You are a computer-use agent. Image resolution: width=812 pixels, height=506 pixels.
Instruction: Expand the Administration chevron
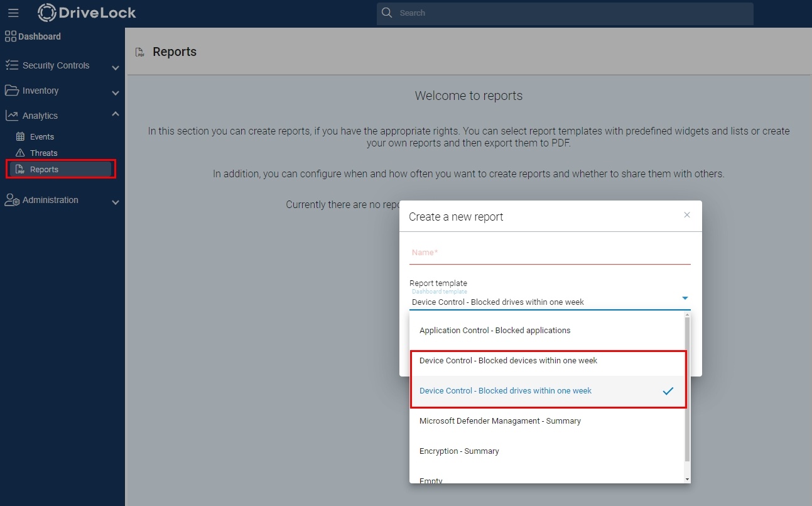click(116, 202)
